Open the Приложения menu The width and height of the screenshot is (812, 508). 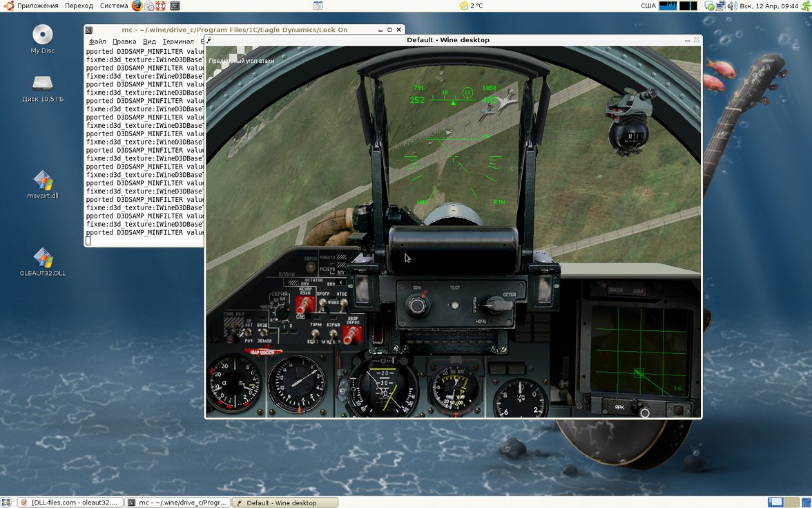37,6
